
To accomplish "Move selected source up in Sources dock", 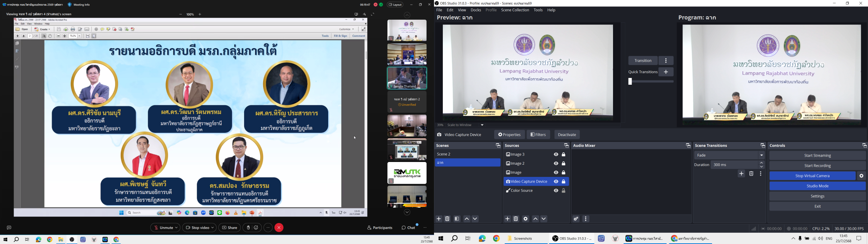I will (535, 219).
